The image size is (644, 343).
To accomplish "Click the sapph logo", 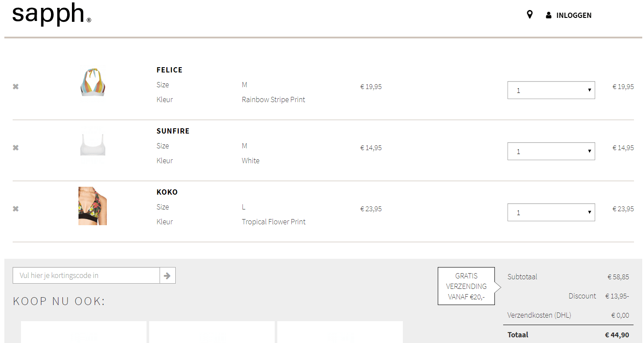I will 51,14.
